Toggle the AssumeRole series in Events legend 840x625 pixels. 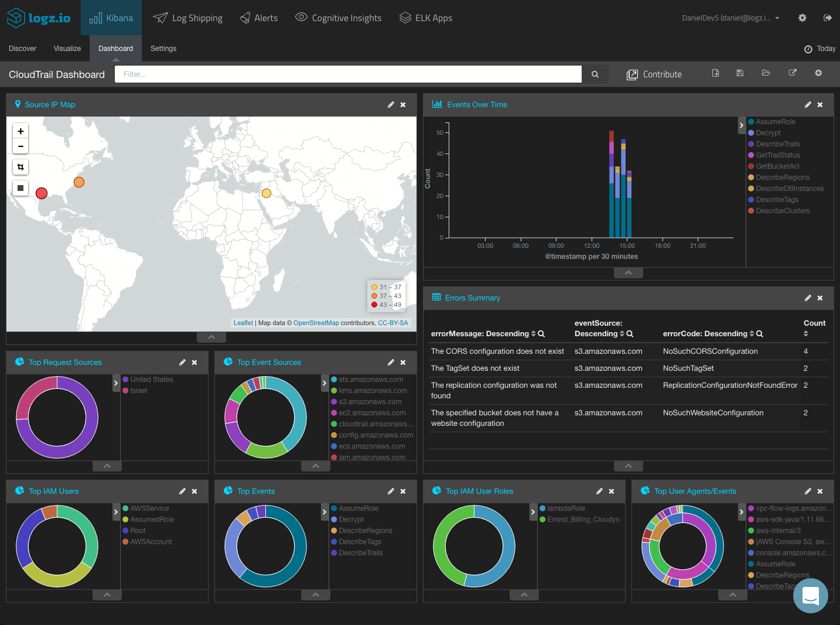775,122
